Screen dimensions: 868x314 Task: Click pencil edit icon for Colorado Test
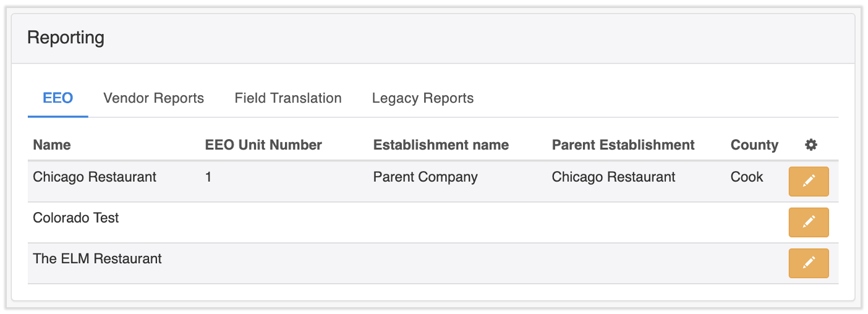(808, 222)
